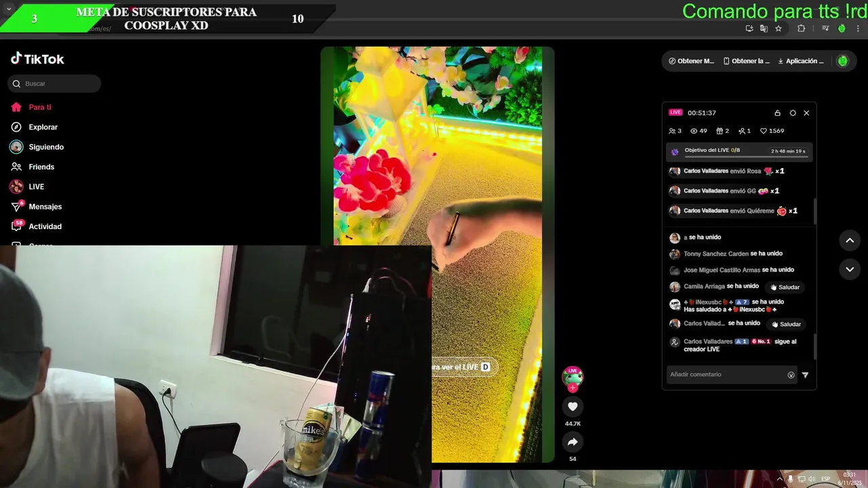Show hidden tray icons chevron in taskbar
This screenshot has width=868, height=488.
779,479
